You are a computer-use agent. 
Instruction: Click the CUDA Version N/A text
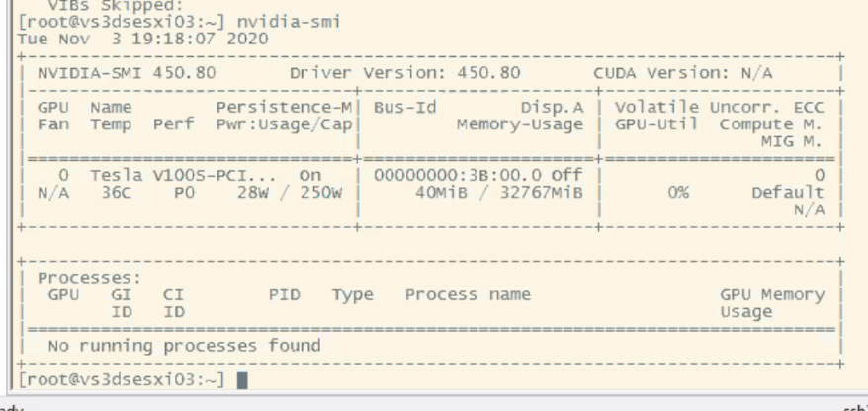click(682, 73)
